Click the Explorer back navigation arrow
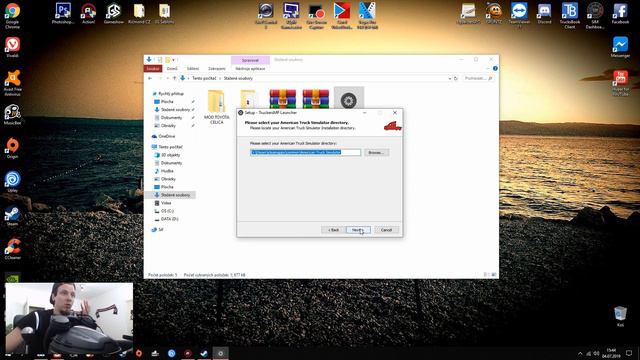The height and width of the screenshot is (360, 640). click(x=150, y=78)
